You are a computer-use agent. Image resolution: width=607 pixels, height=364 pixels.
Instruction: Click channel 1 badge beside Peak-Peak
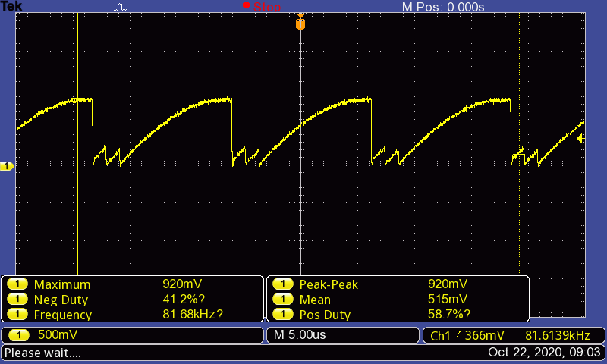(283, 284)
